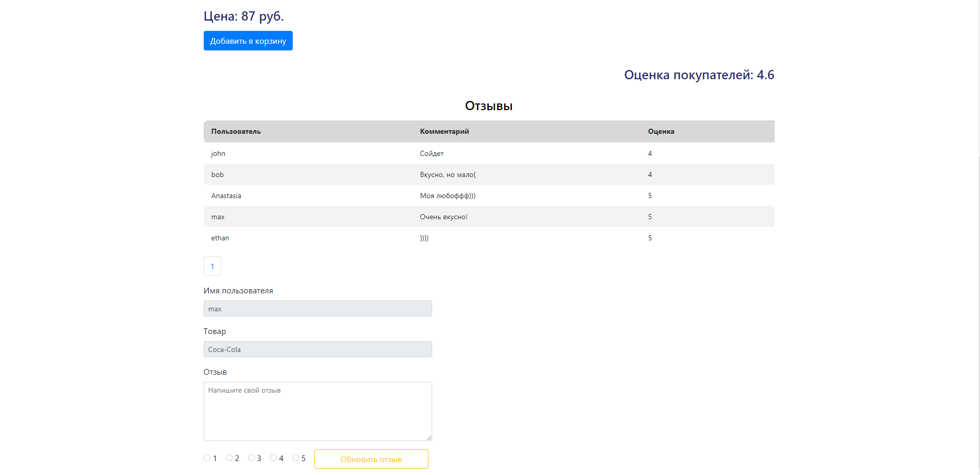The image size is (980, 475).
Task: Click ethan's comment '))))'
Action: (424, 238)
